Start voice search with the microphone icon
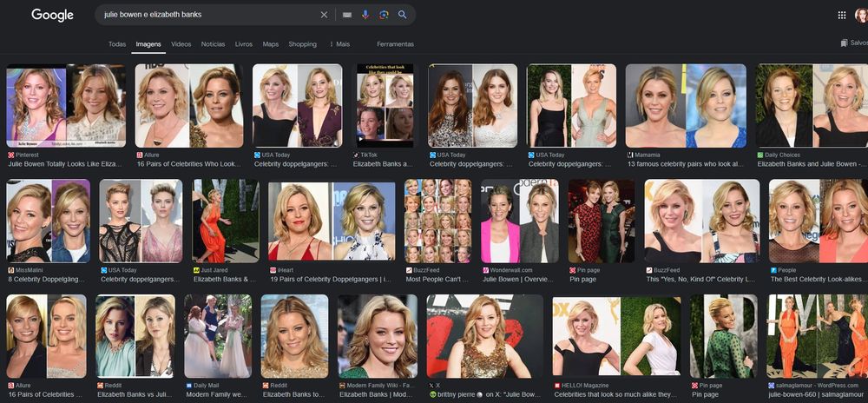 365,15
